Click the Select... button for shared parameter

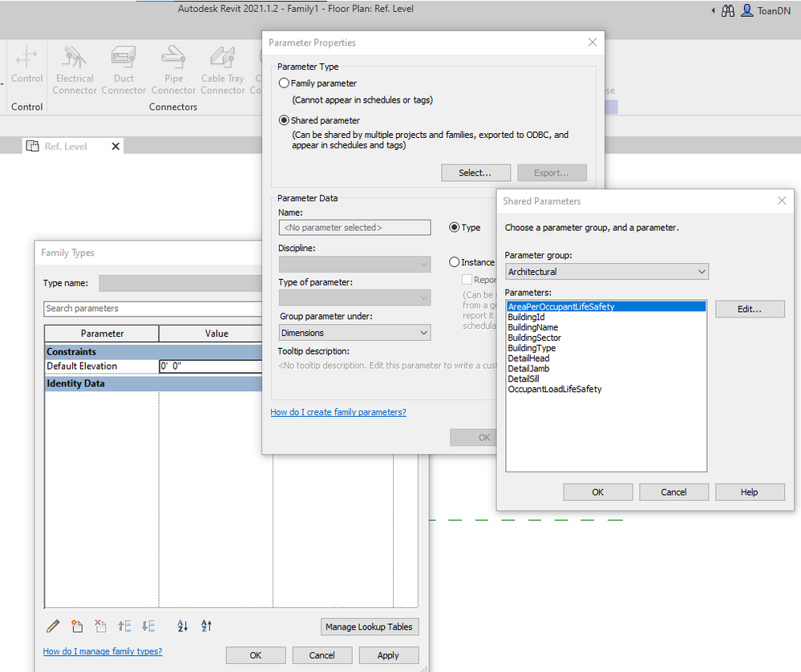(475, 172)
